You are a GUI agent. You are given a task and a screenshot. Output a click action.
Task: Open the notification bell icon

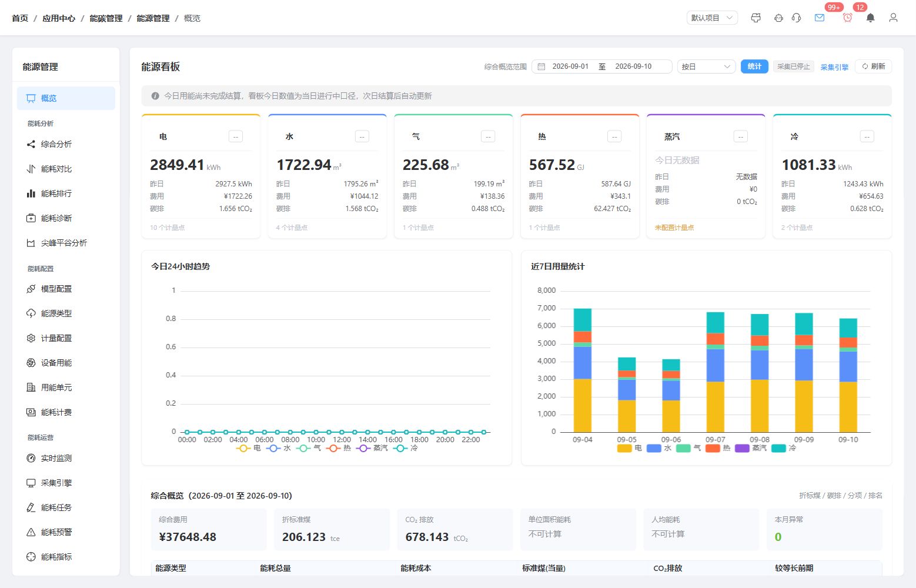coord(870,18)
